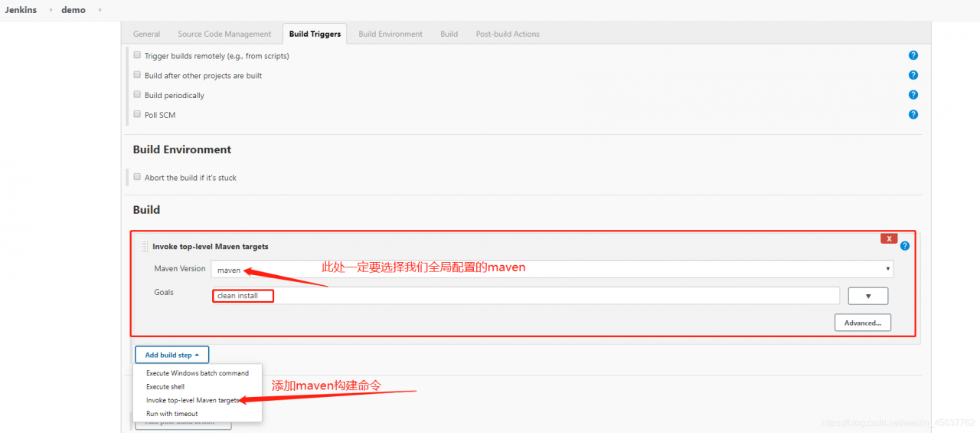Toggle Build periodically checkbox
The width and height of the screenshot is (980, 433).
pos(137,95)
